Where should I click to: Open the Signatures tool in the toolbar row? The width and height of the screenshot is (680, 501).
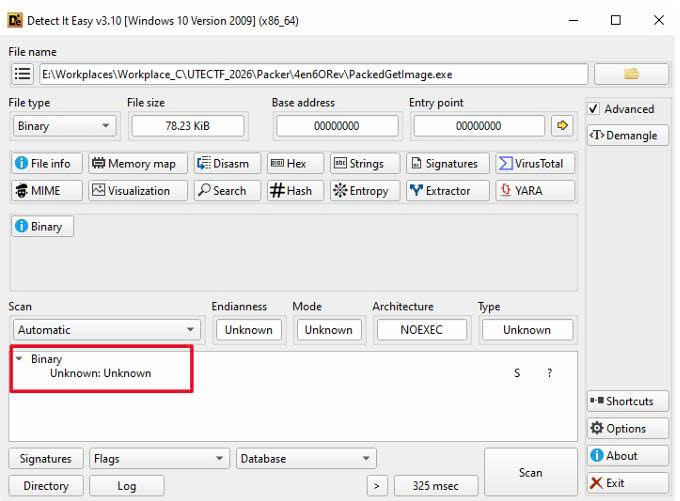point(448,164)
